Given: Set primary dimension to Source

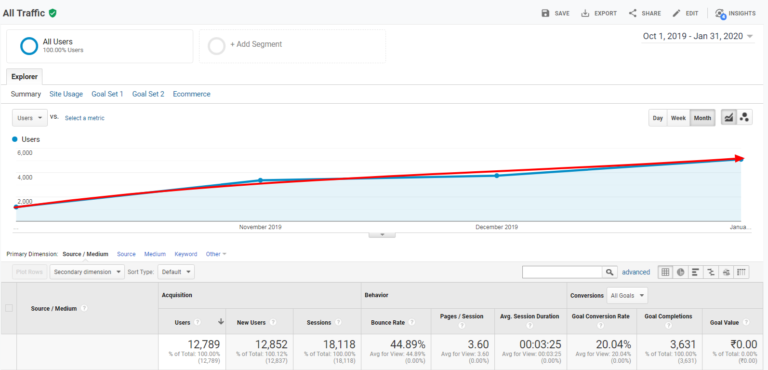Looking at the screenshot, I should pos(126,254).
